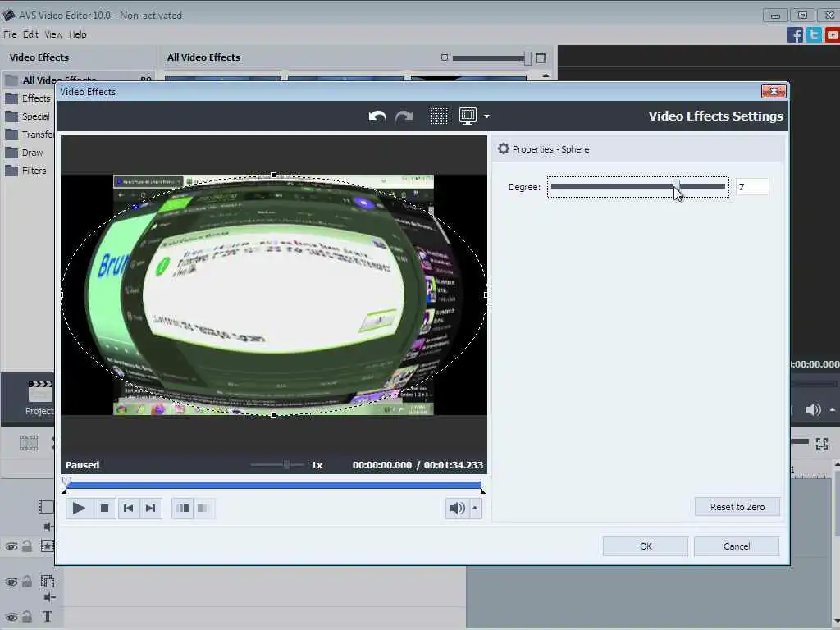840x630 pixels.
Task: Click the main video track film icon
Action: [46, 507]
